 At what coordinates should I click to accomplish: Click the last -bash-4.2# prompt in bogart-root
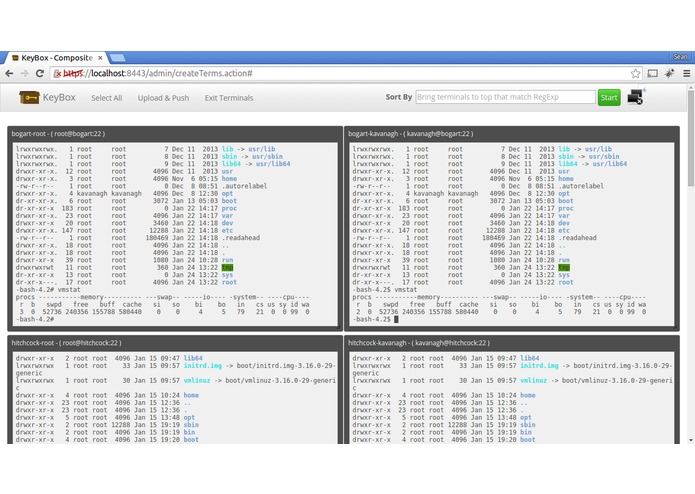tap(35, 319)
